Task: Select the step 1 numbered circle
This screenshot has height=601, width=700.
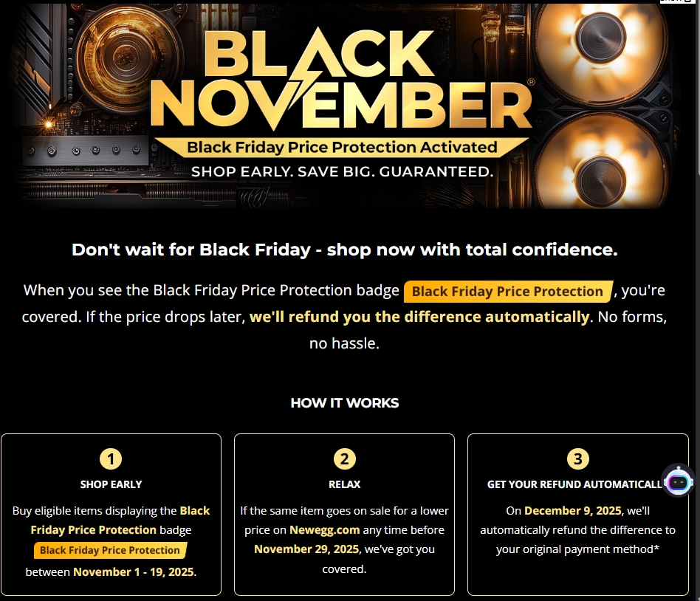Action: pyautogui.click(x=111, y=458)
